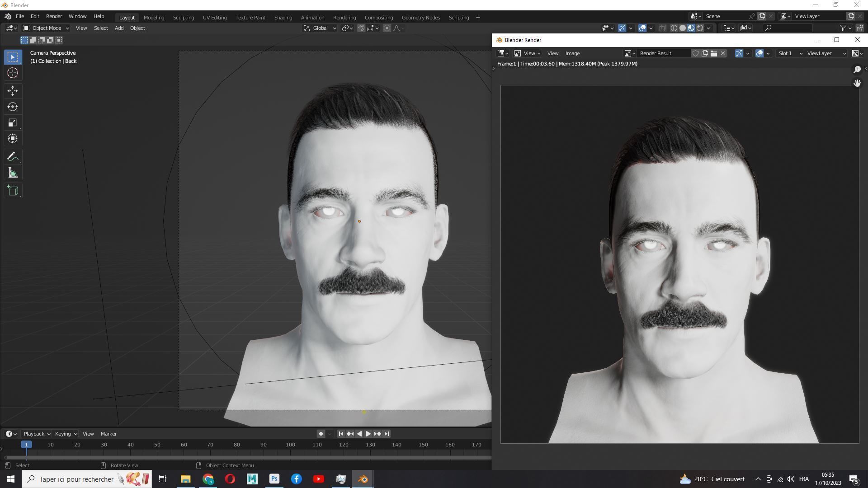Screen dimensions: 868x488
Task: Switch viewport to solid shading
Action: (683, 28)
